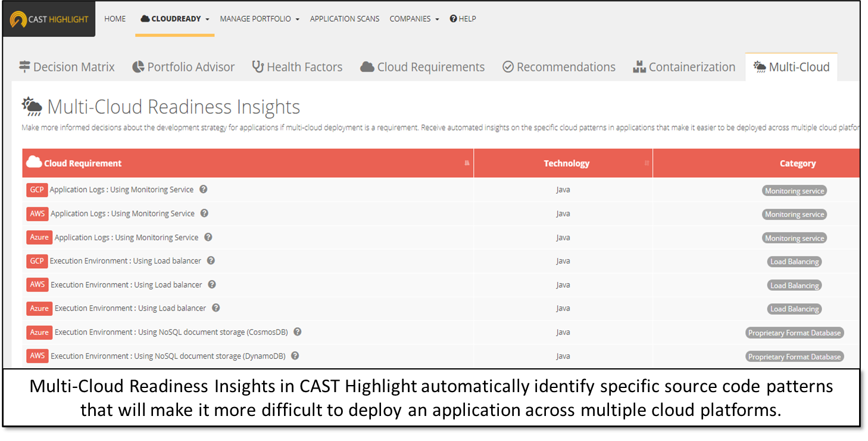
Task: Open help for GCP Load balancer row
Action: tap(211, 260)
